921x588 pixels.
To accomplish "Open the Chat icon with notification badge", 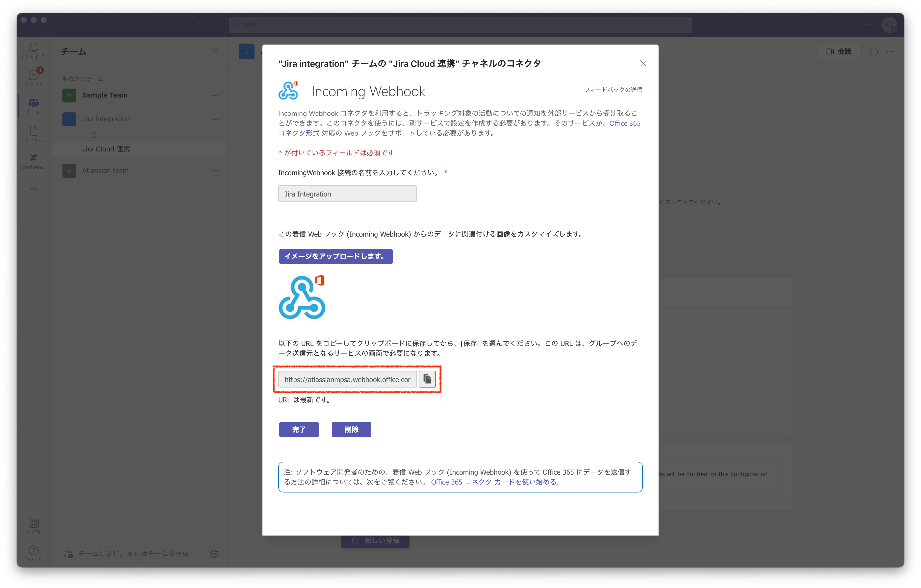I will click(x=34, y=78).
